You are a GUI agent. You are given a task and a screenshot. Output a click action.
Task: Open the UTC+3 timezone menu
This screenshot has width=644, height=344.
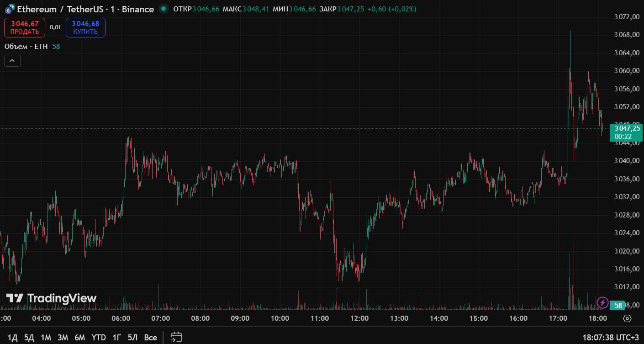coord(611,338)
